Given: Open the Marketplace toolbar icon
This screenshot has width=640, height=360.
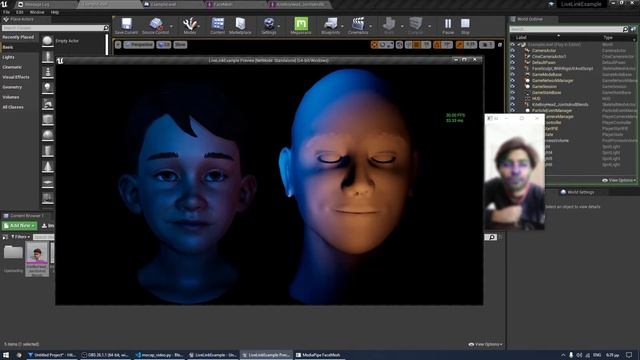Looking at the screenshot, I should point(240,26).
